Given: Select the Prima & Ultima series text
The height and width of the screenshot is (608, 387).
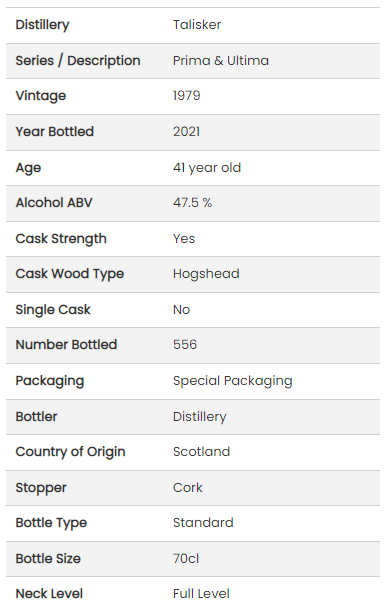Looking at the screenshot, I should coord(221,61).
